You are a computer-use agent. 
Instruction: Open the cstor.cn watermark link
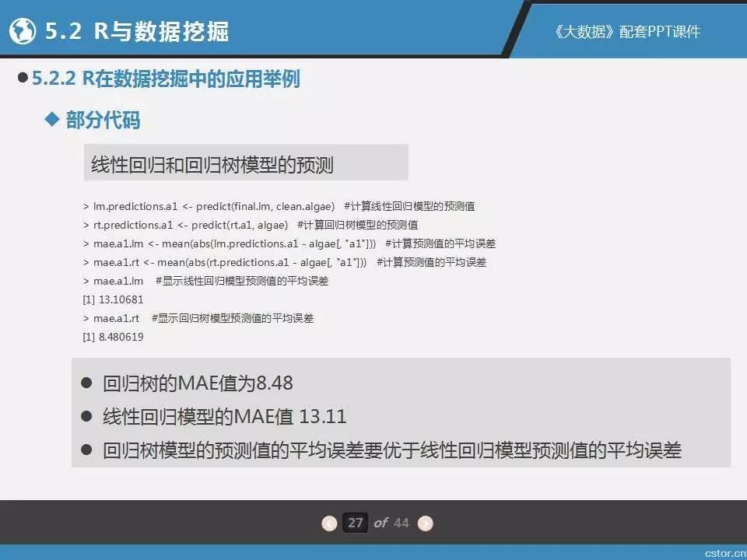pyautogui.click(x=723, y=551)
